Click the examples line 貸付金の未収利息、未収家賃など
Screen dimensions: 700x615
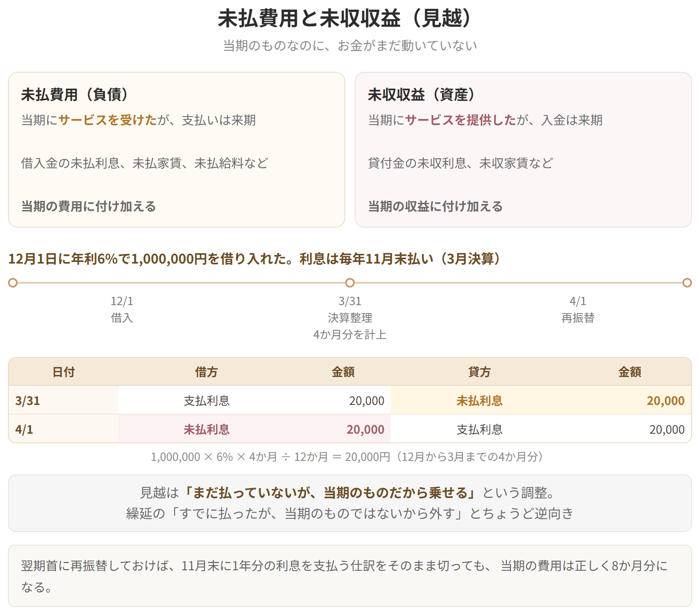click(460, 163)
